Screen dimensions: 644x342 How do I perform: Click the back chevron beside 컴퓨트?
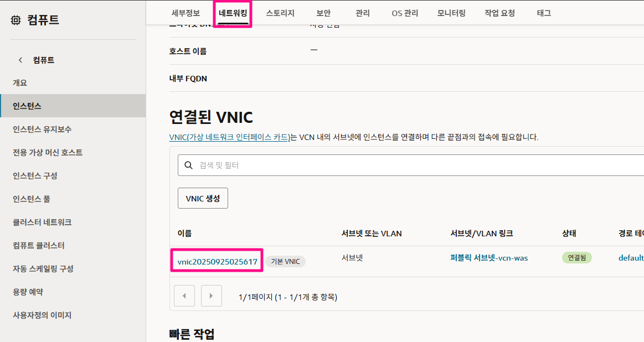(x=20, y=60)
